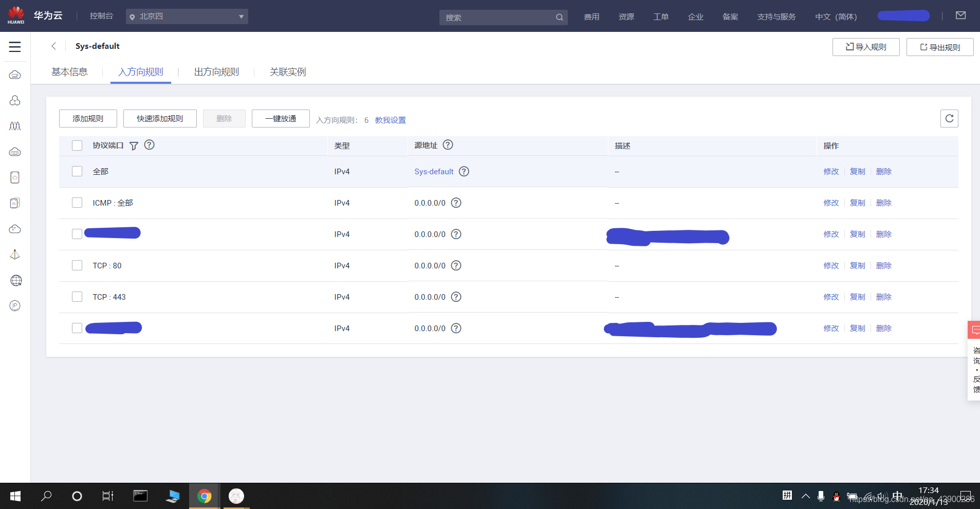The height and width of the screenshot is (509, 980).
Task: Switch to 入方向规则 tab
Action: pyautogui.click(x=141, y=72)
